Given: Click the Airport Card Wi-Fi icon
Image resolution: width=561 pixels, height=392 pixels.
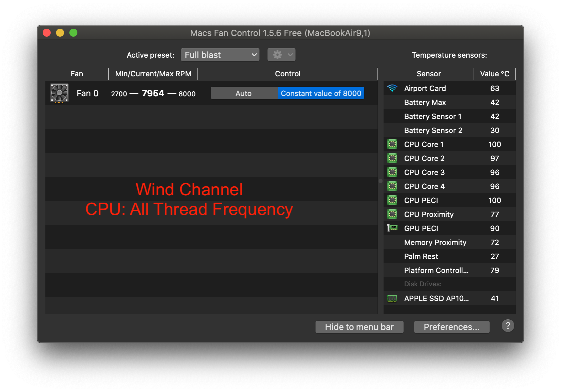Looking at the screenshot, I should click(392, 88).
